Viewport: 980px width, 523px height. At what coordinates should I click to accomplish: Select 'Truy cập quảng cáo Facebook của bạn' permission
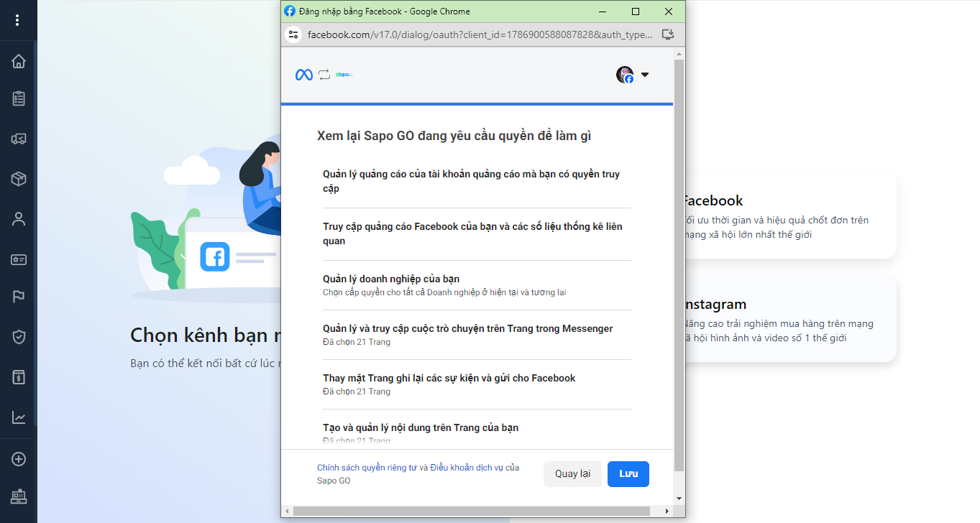[472, 233]
